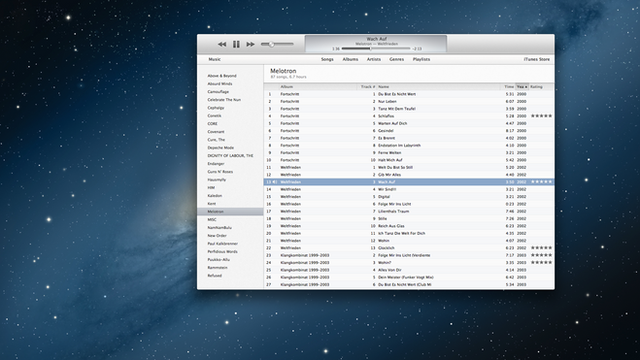The height and width of the screenshot is (360, 640).
Task: Open the iTunes Store
Action: (x=536, y=59)
